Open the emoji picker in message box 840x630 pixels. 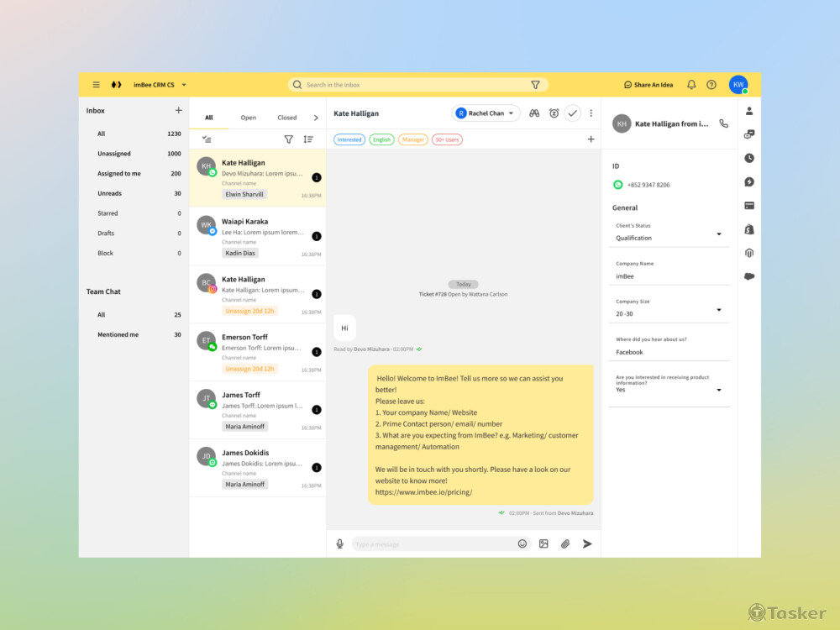point(522,543)
